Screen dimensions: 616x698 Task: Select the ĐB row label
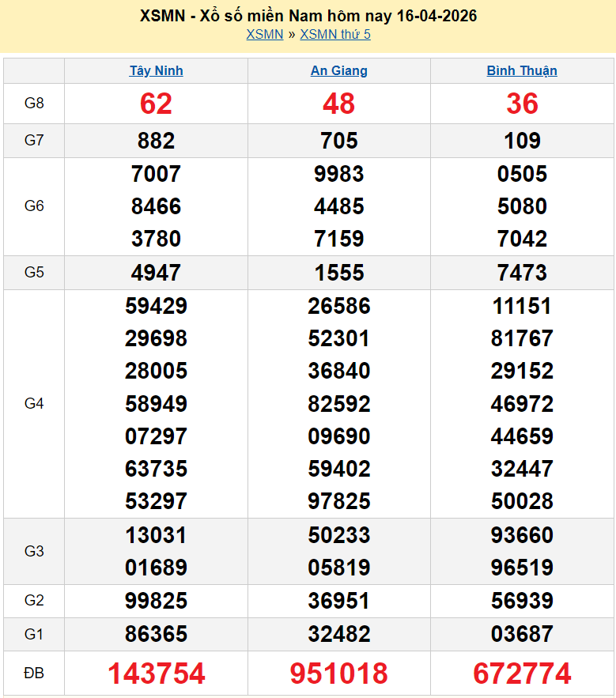[34, 673]
